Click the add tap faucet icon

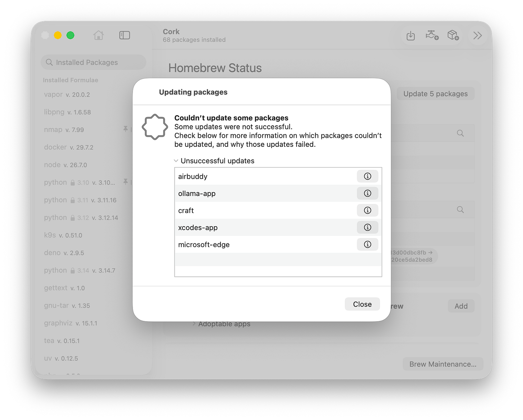(x=432, y=35)
